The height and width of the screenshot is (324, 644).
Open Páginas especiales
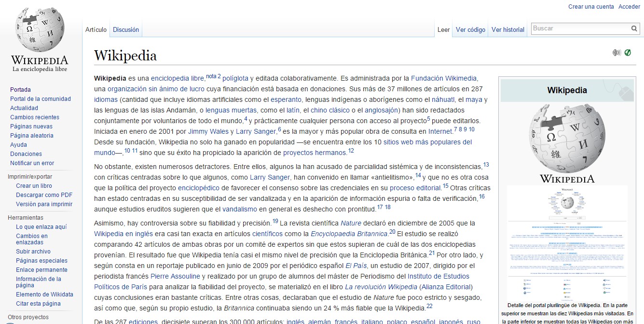coord(41,261)
